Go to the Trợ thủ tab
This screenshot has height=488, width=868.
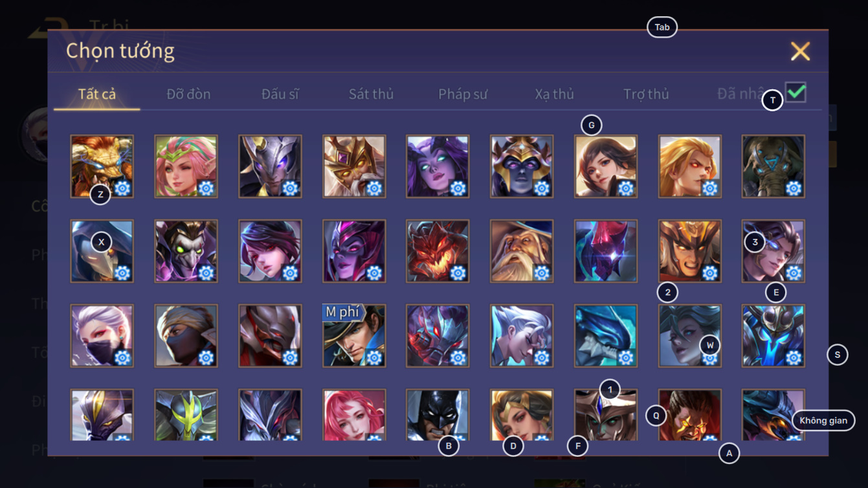(646, 94)
